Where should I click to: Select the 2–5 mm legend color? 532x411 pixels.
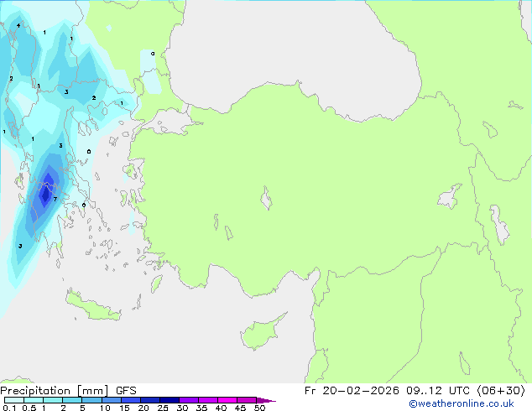72,400
